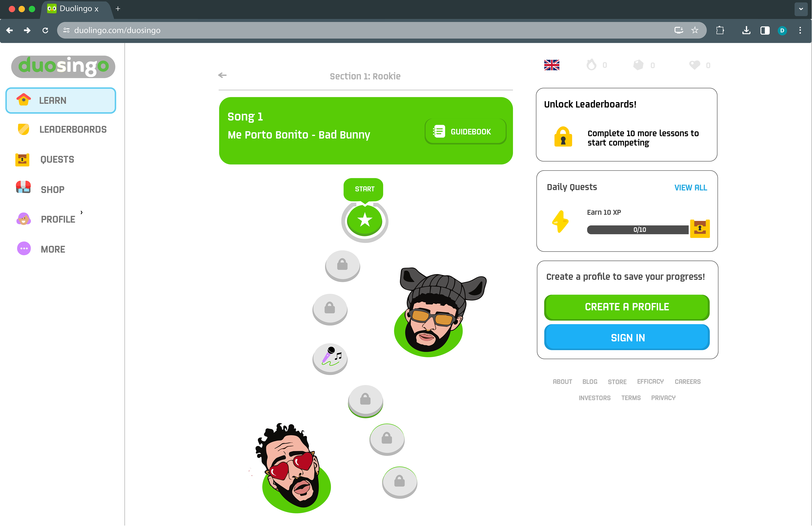Open the microphone singing lesson node
Screen dimensions: 812x527
(x=330, y=358)
